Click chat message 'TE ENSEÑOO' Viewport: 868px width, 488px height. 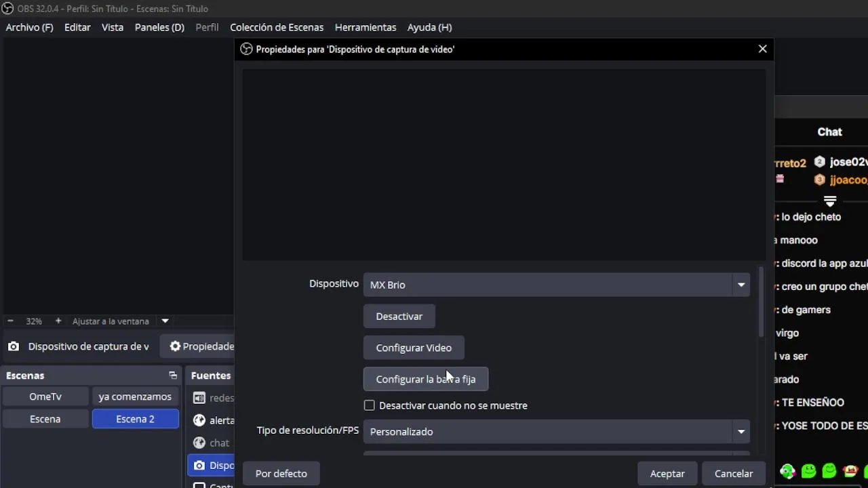coord(812,402)
